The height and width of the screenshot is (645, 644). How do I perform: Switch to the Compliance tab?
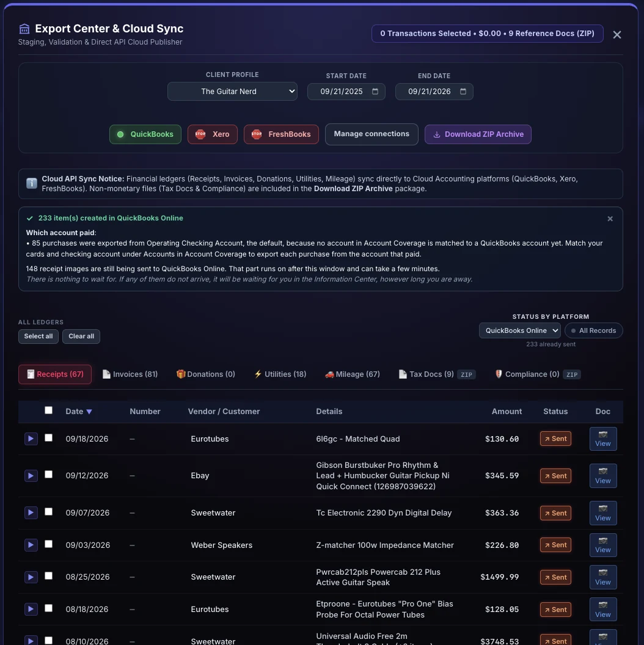click(x=538, y=374)
